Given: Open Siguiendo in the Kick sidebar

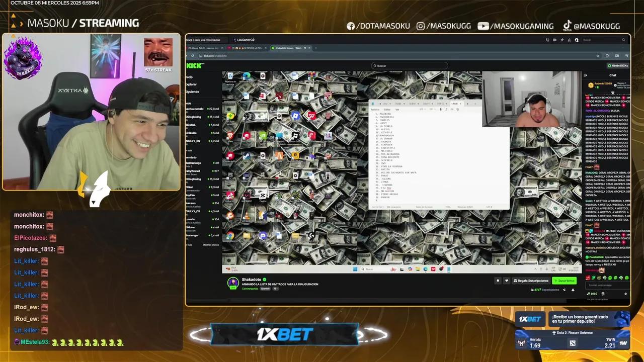Looking at the screenshot, I should click(192, 92).
